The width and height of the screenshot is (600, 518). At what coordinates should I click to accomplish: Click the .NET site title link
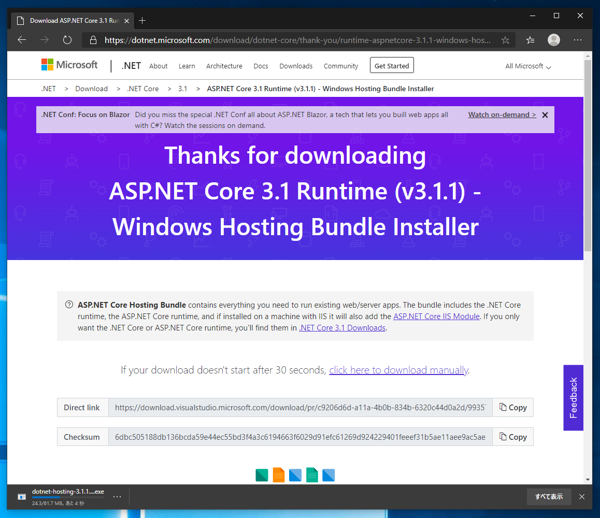pyautogui.click(x=131, y=65)
